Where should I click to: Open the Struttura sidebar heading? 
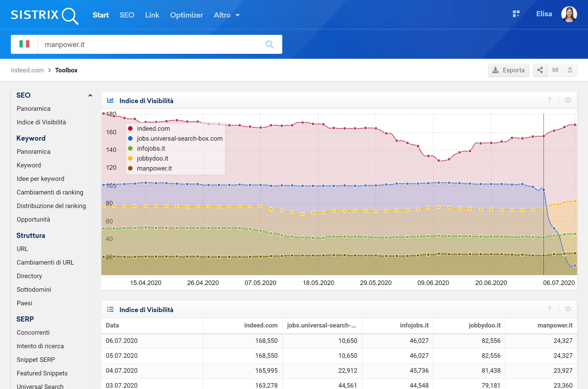click(x=31, y=235)
